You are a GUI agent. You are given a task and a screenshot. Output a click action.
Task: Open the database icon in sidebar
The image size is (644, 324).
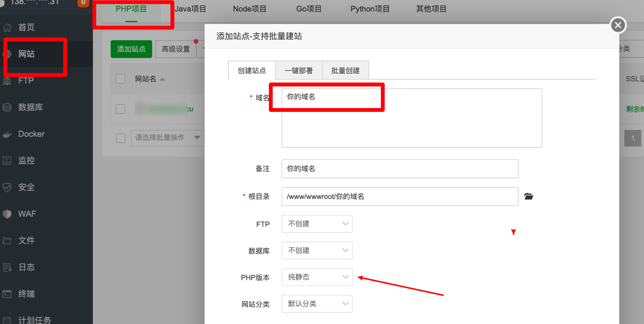(x=7, y=108)
